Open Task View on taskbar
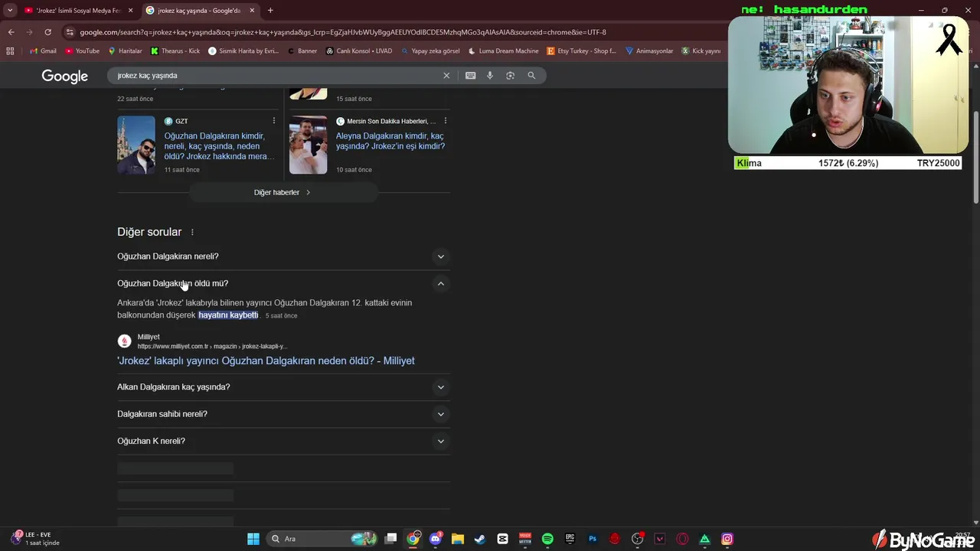Image resolution: width=980 pixels, height=551 pixels. pos(390,539)
